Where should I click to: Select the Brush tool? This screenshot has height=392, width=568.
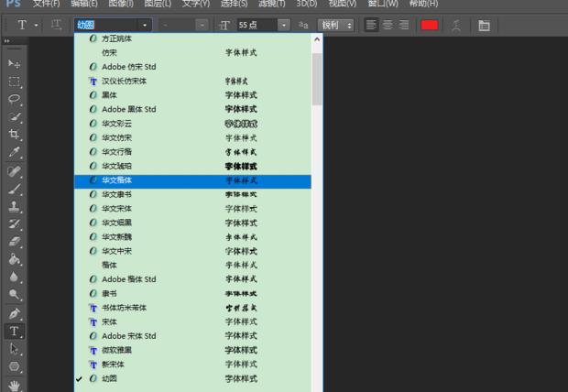pos(14,189)
